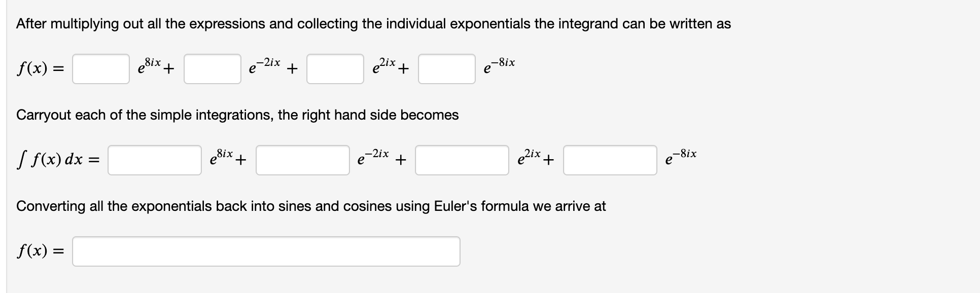Click the answer box before e^2ix in the integral
980x293 pixels.
click(x=461, y=161)
